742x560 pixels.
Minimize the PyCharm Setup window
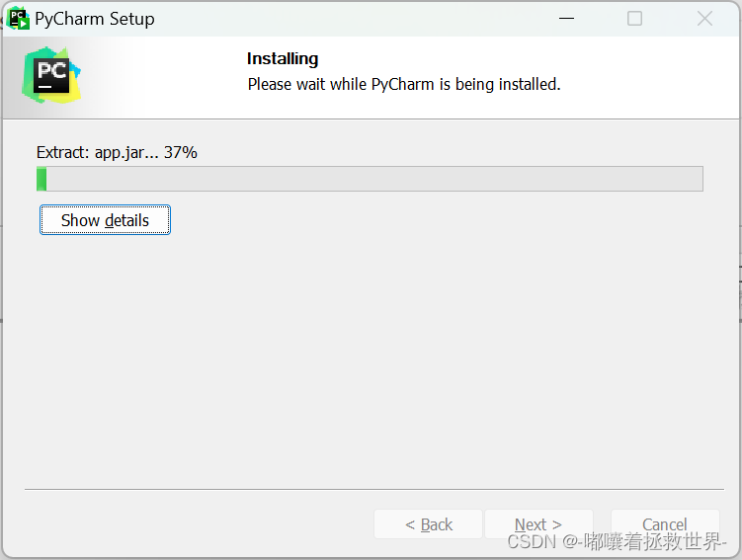[x=566, y=19]
